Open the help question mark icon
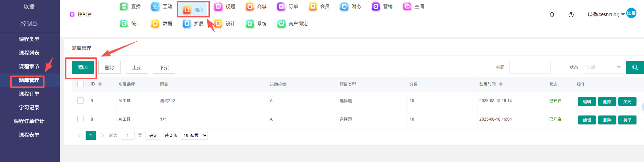Viewport: 644px width, 162px height. click(x=571, y=15)
